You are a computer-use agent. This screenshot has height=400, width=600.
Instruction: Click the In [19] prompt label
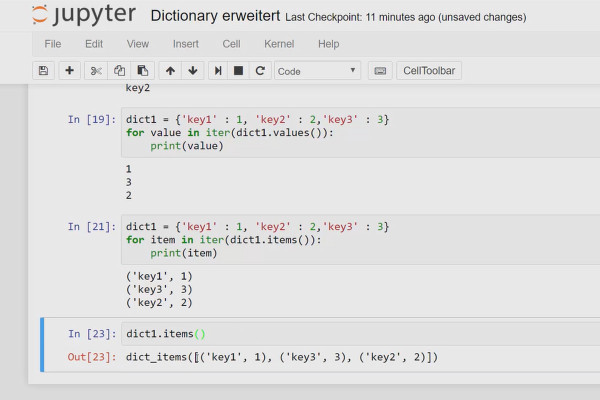92,119
